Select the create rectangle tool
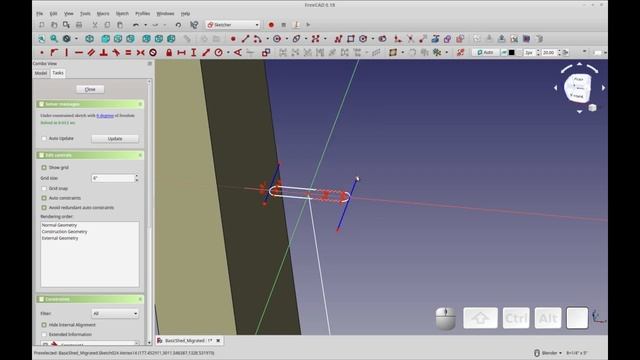 (x=351, y=39)
